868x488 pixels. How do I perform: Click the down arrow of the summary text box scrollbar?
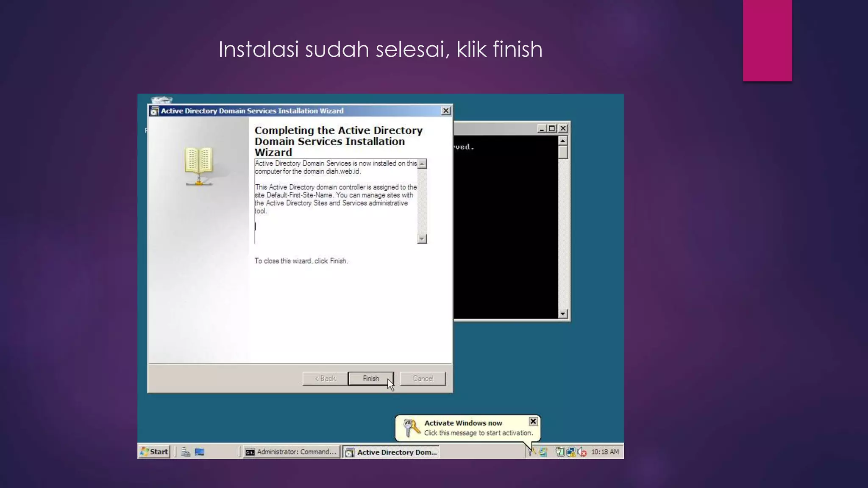pyautogui.click(x=422, y=239)
